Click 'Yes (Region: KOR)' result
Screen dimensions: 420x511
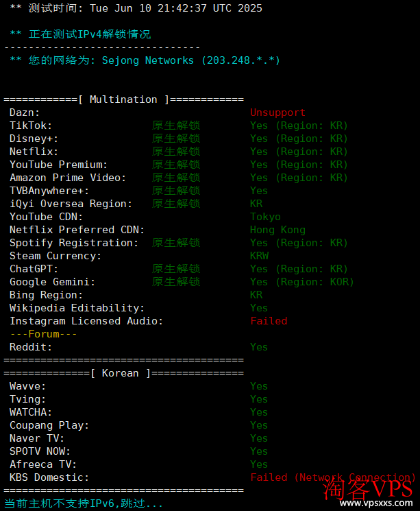(x=302, y=282)
